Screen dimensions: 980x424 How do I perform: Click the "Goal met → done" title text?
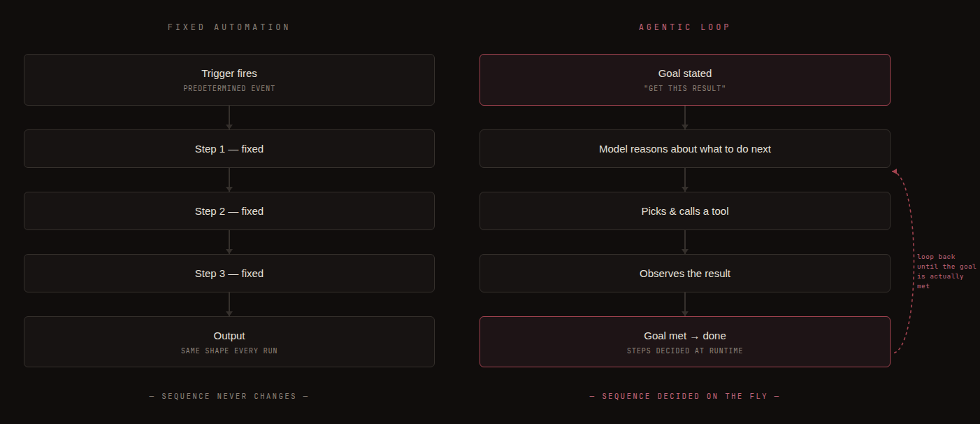pyautogui.click(x=685, y=336)
